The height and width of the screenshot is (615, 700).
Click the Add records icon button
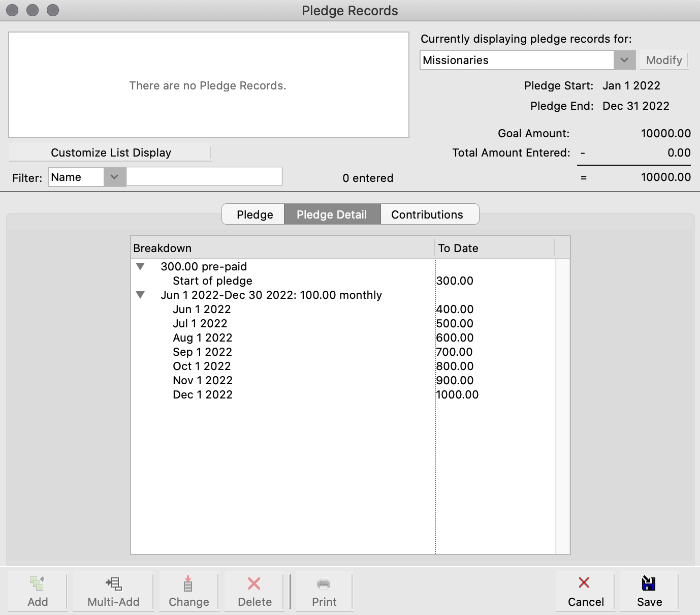pyautogui.click(x=38, y=592)
